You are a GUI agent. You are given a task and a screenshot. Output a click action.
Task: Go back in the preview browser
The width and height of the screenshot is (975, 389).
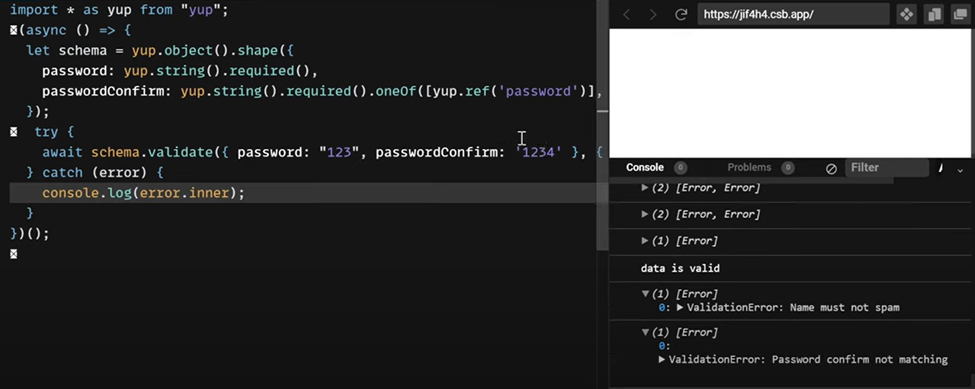(626, 15)
